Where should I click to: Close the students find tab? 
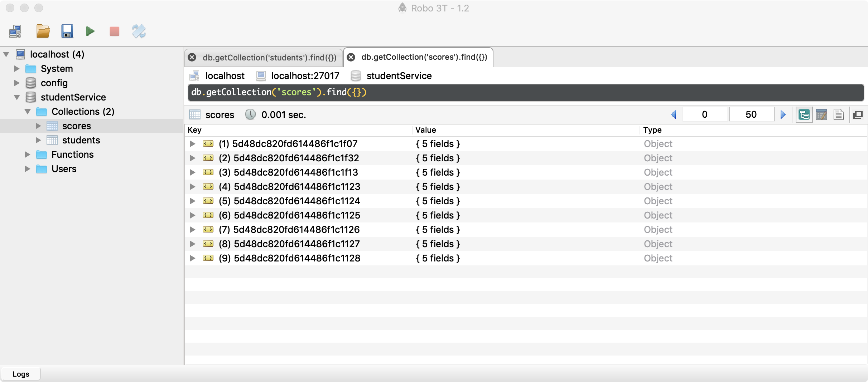(192, 58)
